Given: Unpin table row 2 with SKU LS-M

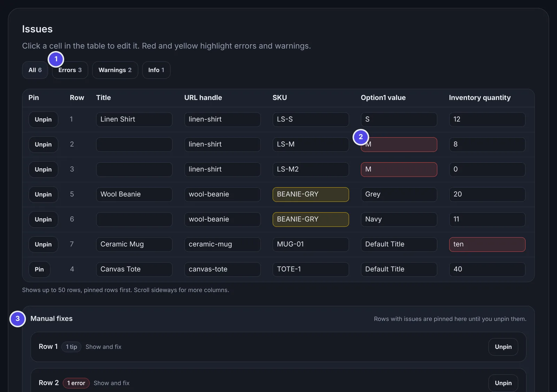Looking at the screenshot, I should 43,144.
